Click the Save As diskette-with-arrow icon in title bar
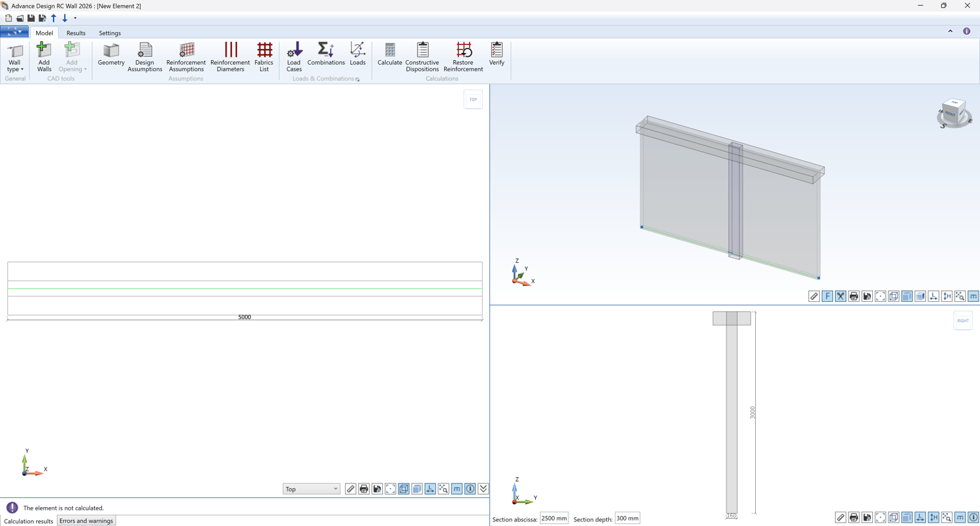 42,18
